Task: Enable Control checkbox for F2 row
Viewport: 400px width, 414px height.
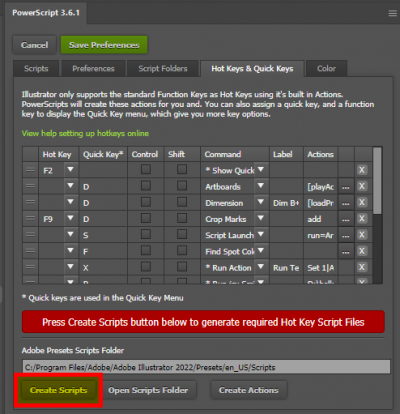Action: pyautogui.click(x=146, y=169)
